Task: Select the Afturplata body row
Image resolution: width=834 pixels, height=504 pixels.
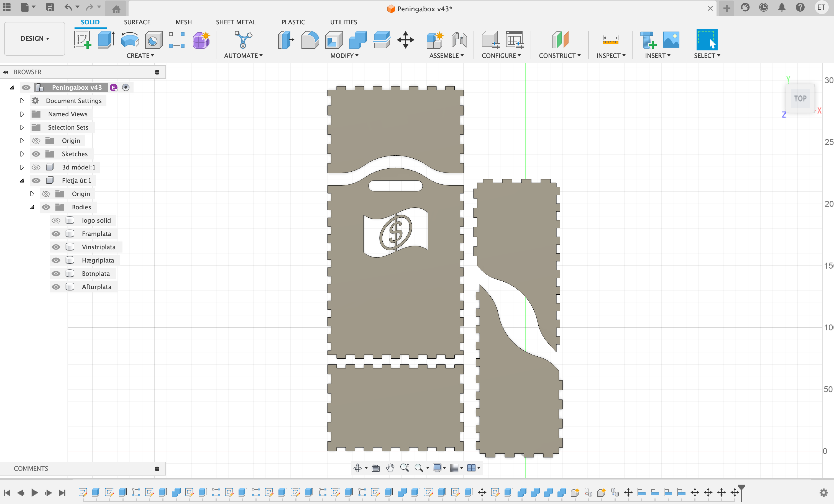Action: 96,287
